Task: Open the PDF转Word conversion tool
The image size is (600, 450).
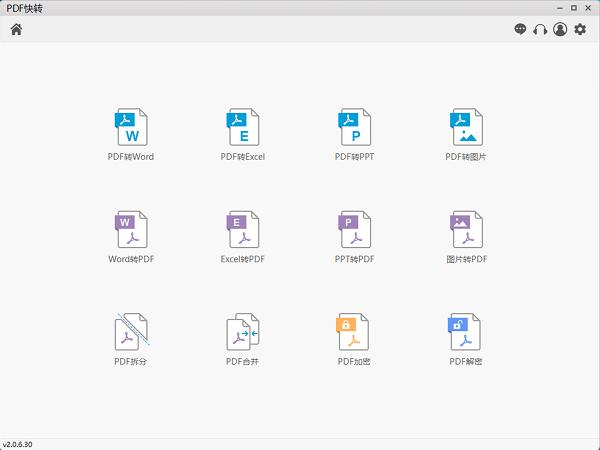Action: click(x=131, y=128)
